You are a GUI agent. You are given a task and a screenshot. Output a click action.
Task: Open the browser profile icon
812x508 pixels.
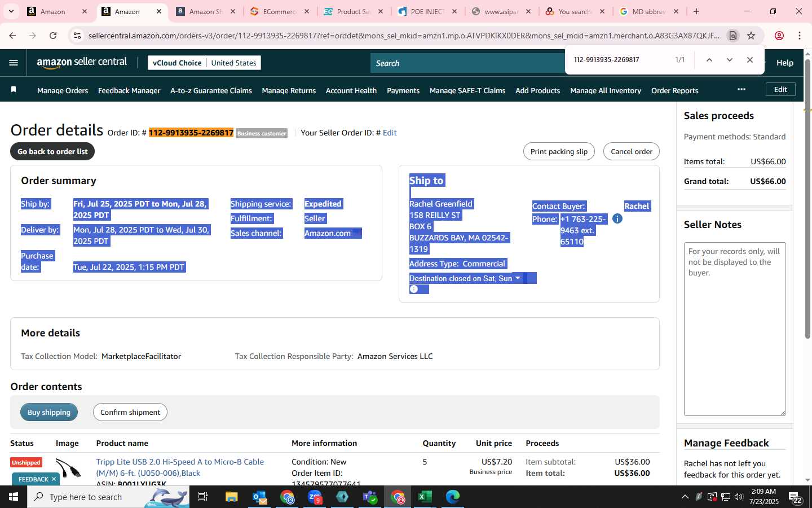779,36
